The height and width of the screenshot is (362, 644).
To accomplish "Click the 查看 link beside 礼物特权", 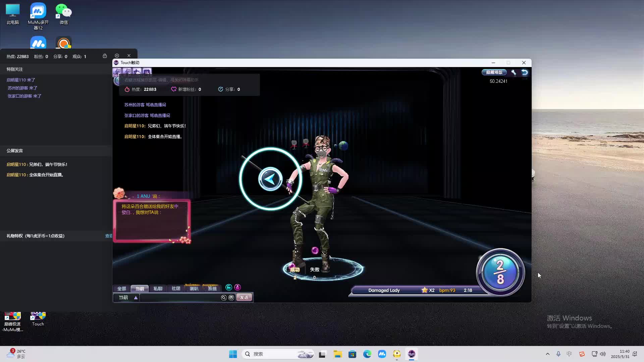I will point(109,236).
